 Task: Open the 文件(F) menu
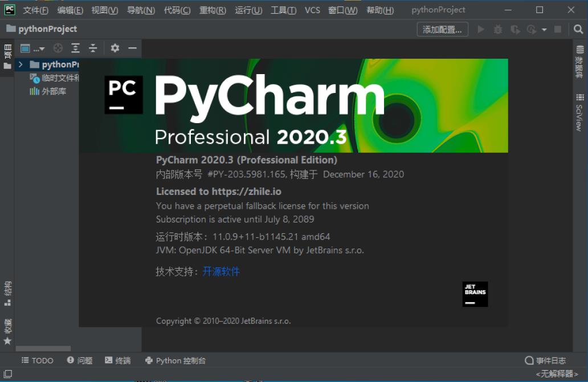tap(36, 10)
